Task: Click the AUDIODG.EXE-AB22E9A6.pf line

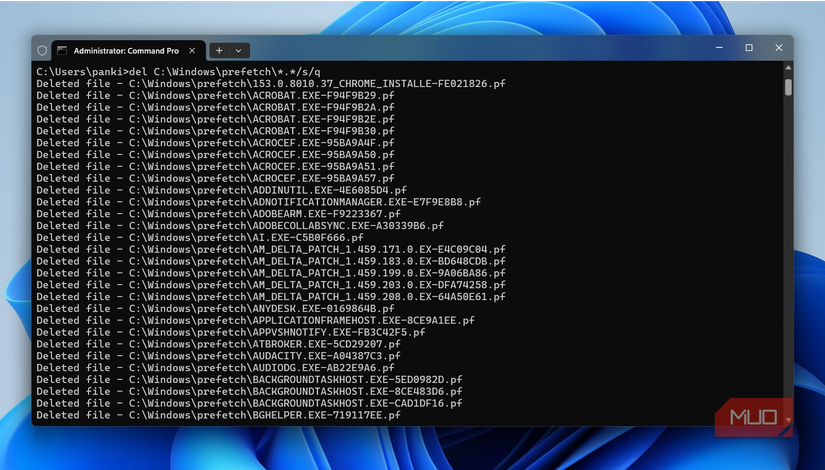Action: (215, 368)
